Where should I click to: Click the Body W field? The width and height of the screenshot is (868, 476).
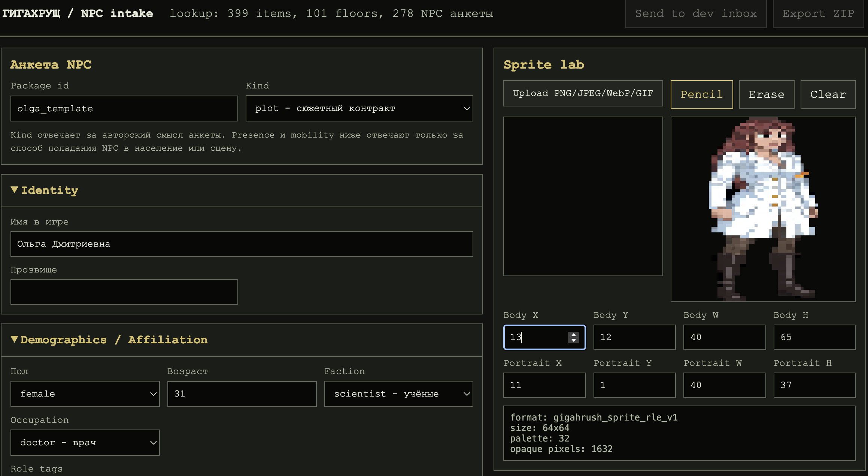click(724, 337)
